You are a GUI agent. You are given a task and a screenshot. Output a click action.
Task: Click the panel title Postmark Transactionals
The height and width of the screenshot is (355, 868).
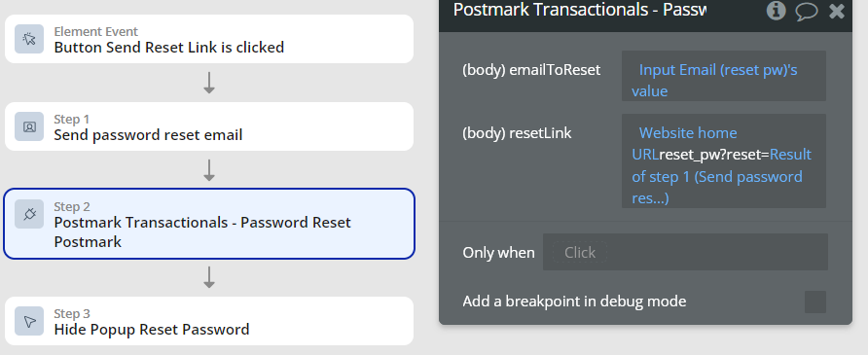[x=580, y=10]
